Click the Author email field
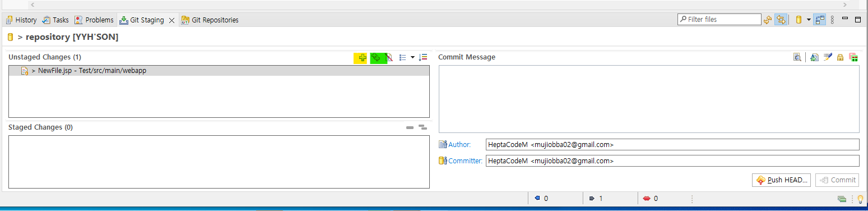This screenshot has height=211, width=868. pos(672,144)
